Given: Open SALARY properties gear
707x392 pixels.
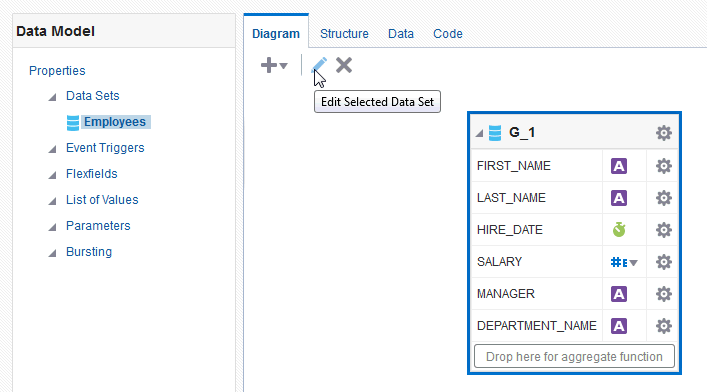Looking at the screenshot, I should [664, 262].
